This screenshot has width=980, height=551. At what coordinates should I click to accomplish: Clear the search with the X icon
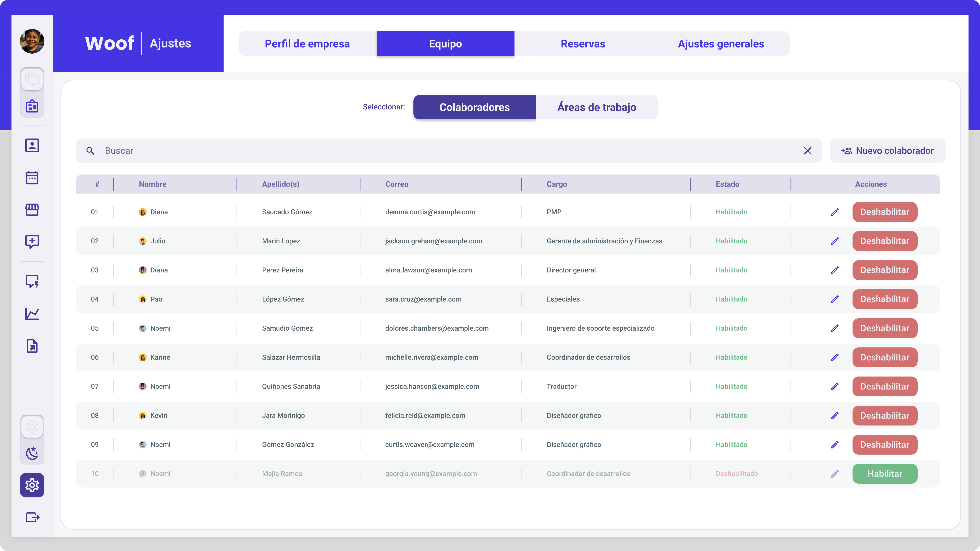[x=807, y=151]
